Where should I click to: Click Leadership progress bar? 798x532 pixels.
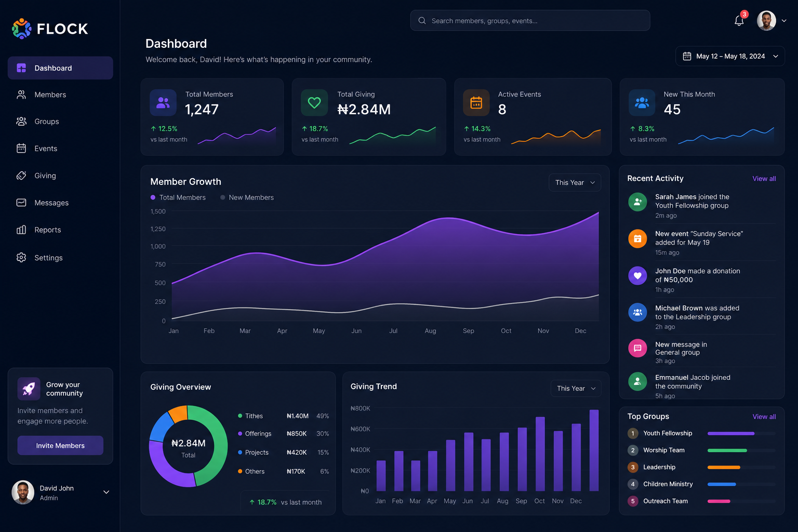click(741, 468)
